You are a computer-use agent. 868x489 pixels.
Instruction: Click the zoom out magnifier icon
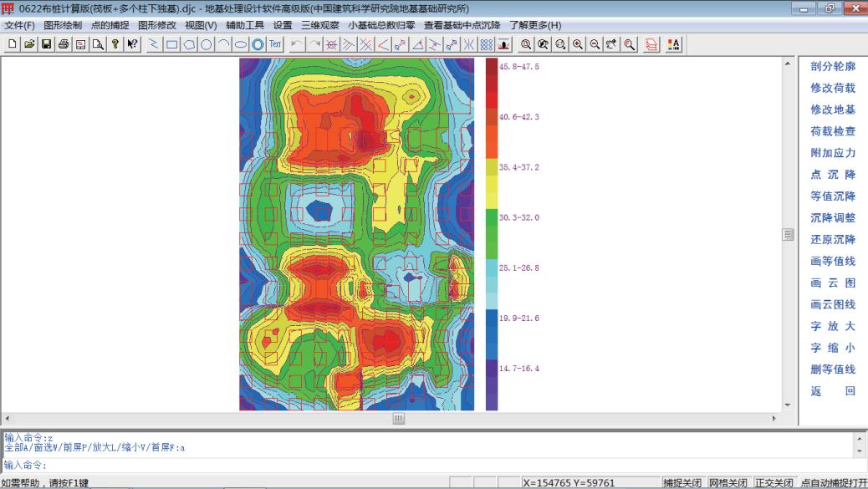[x=595, y=44]
